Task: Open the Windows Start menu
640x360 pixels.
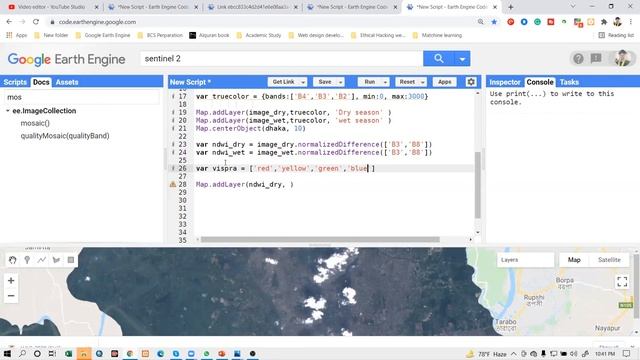Action: 7,353
